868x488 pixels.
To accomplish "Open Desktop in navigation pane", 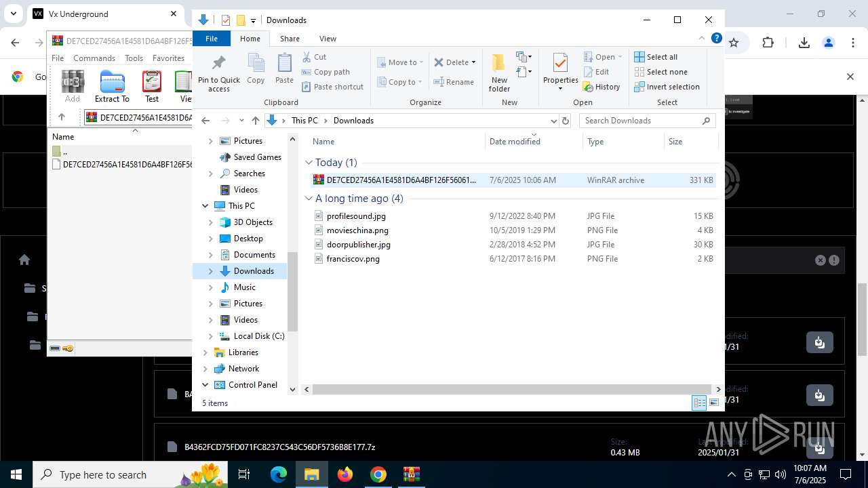I will click(248, 239).
